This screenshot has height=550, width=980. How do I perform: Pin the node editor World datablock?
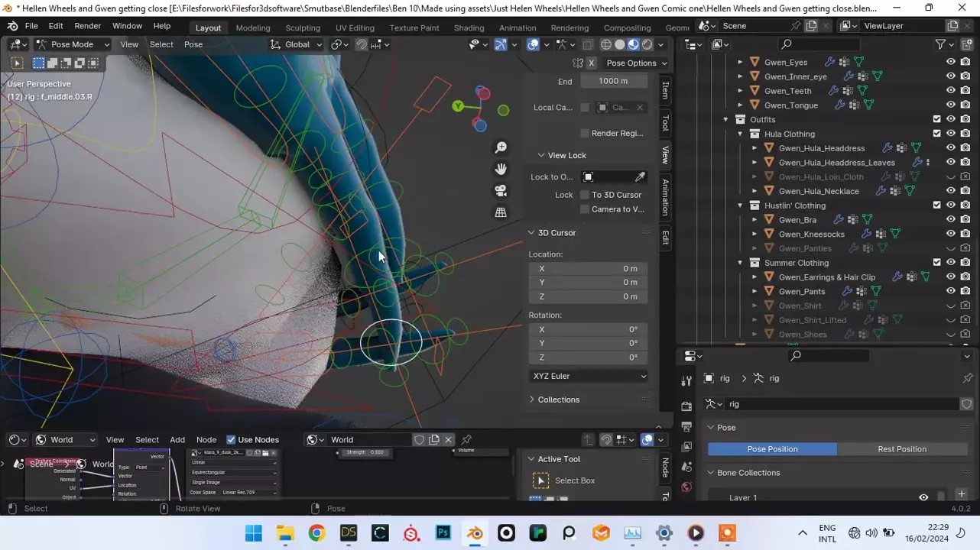pyautogui.click(x=466, y=439)
